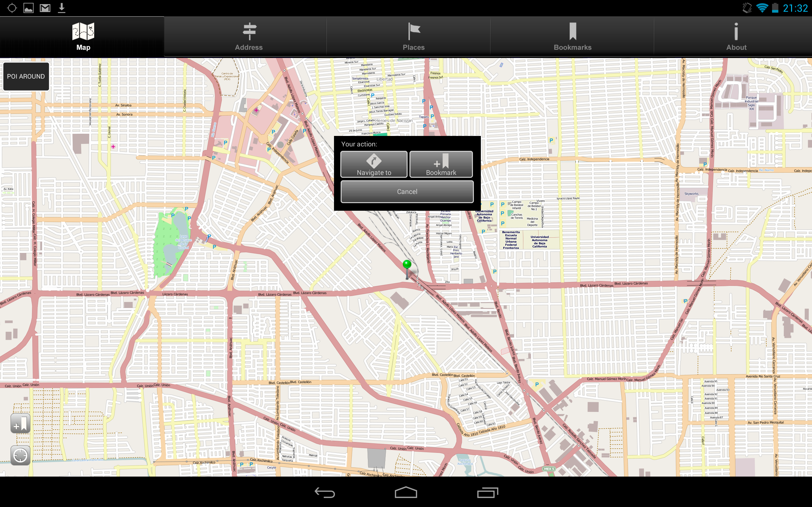Open the POI AROUND search

(26, 76)
